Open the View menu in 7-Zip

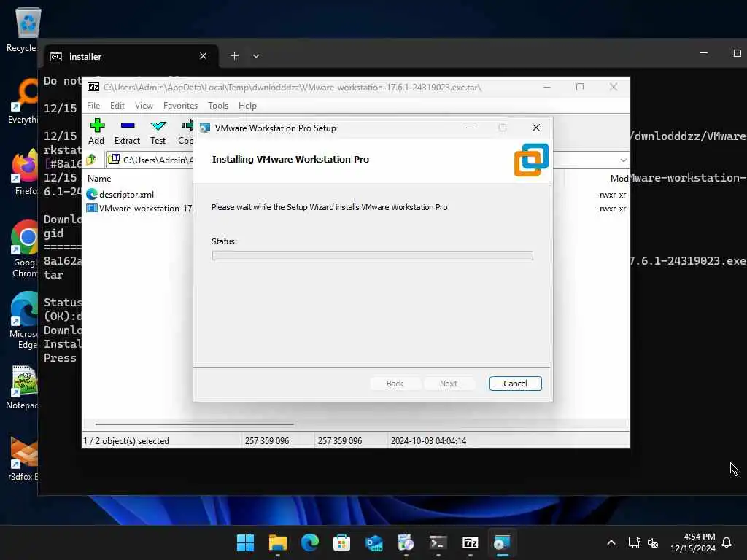tap(144, 106)
